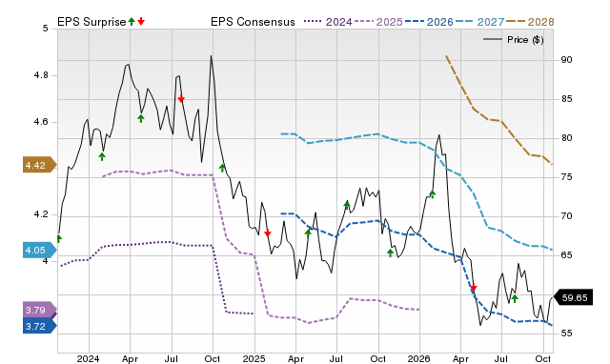Click the 2024 EPS consensus legend entry
This screenshot has width=610, height=364.
point(328,22)
